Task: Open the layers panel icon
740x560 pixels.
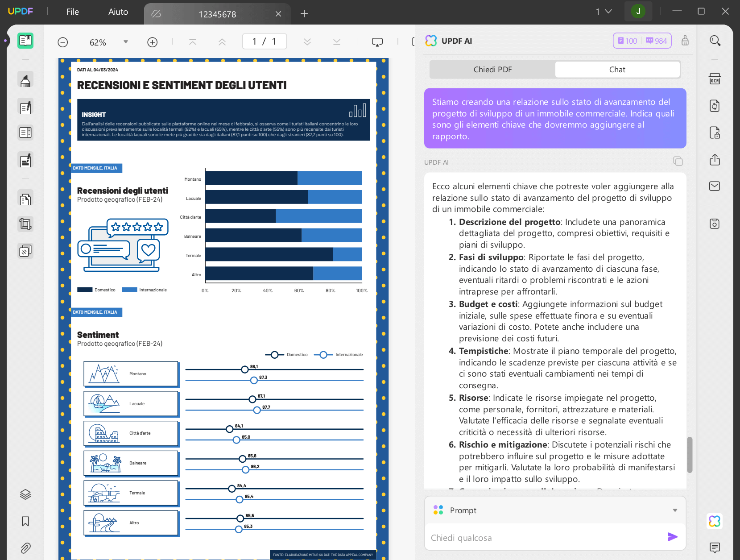Action: point(25,494)
